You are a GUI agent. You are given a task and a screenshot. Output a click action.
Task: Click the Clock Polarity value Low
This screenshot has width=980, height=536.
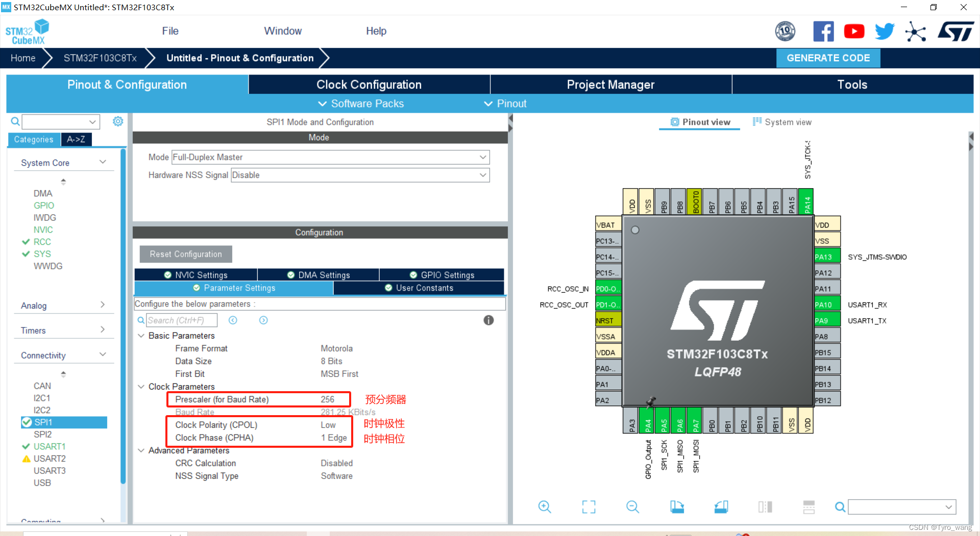point(328,425)
